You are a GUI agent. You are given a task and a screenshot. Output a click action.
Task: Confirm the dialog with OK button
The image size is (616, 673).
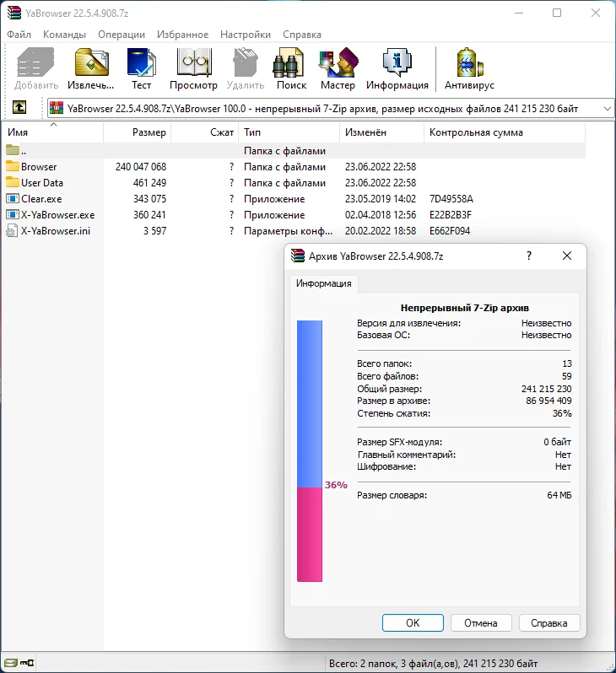[x=413, y=622]
